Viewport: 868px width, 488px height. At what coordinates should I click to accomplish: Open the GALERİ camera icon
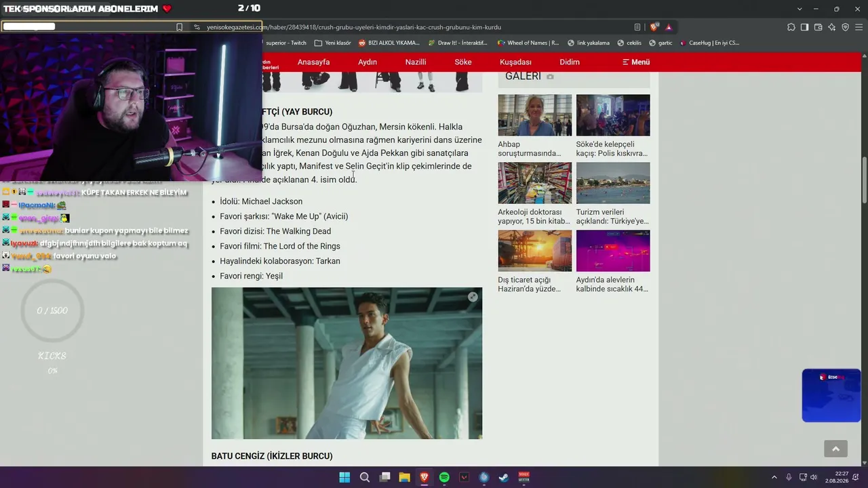point(550,77)
